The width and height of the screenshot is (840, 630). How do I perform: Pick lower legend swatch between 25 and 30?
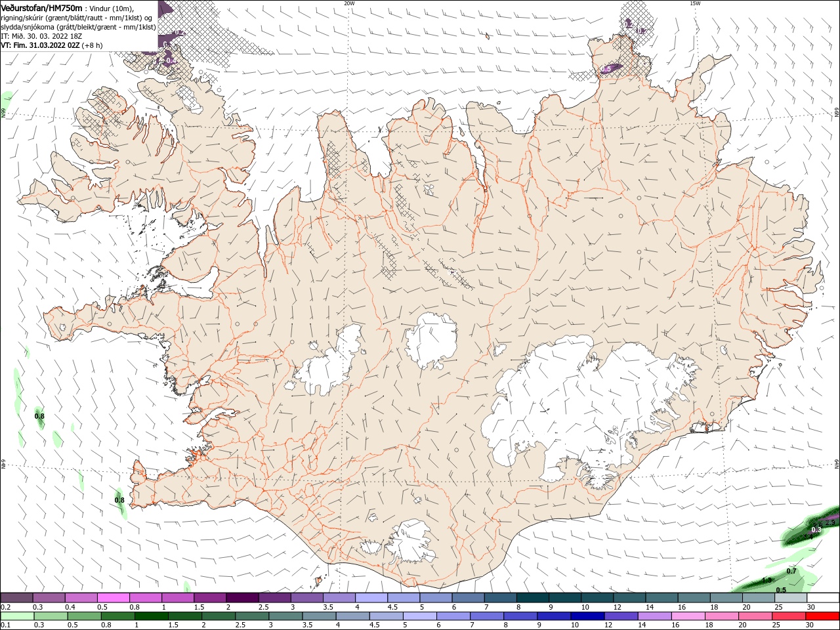pyautogui.click(x=789, y=616)
